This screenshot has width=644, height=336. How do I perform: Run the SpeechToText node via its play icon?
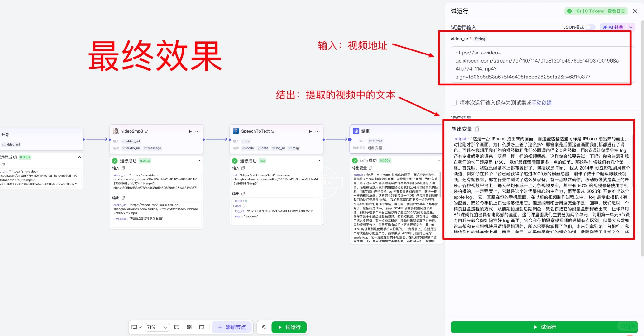(310, 131)
